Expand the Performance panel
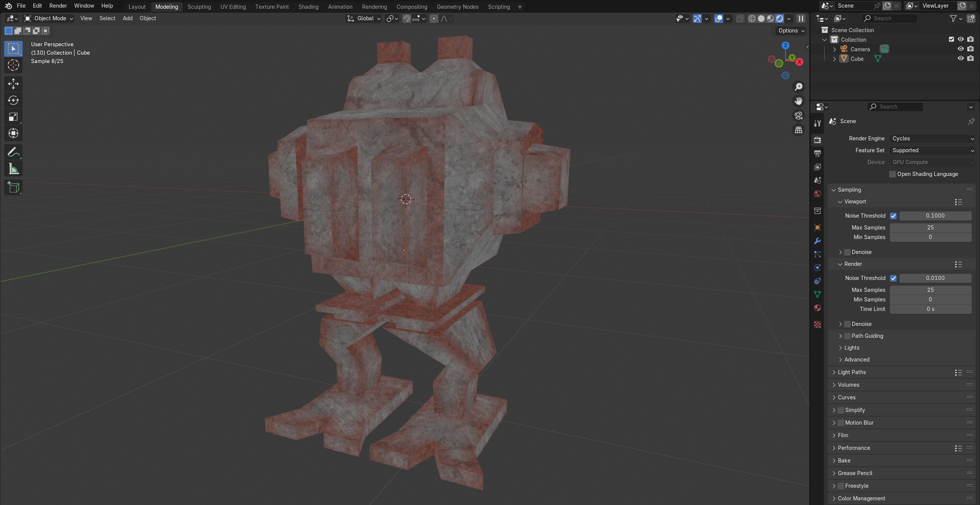 [854, 448]
